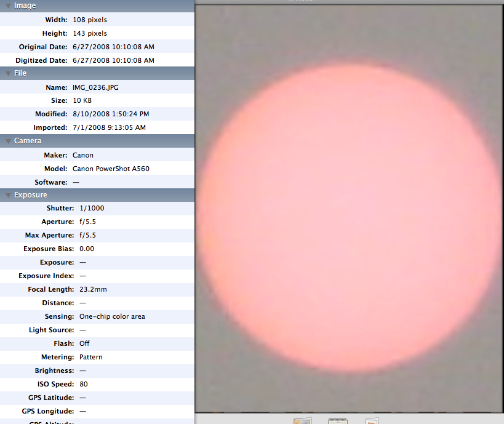504x424 pixels.
Task: Collapse the File section disclosure triangle
Action: point(6,73)
